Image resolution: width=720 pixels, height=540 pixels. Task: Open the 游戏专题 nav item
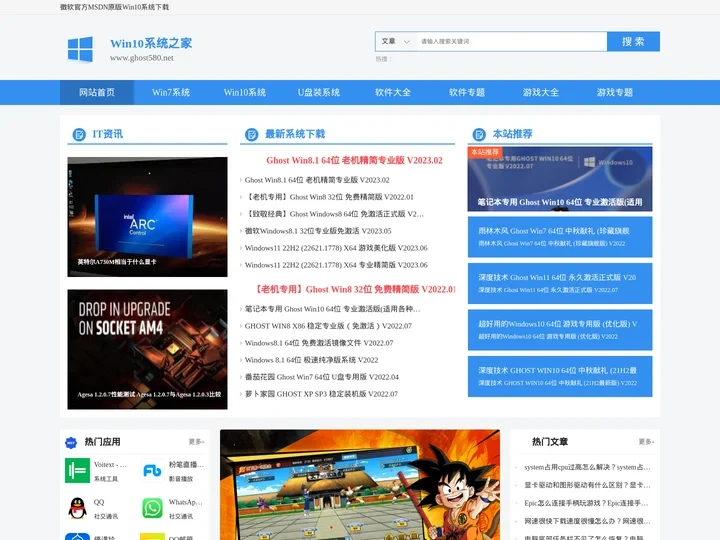(x=615, y=92)
